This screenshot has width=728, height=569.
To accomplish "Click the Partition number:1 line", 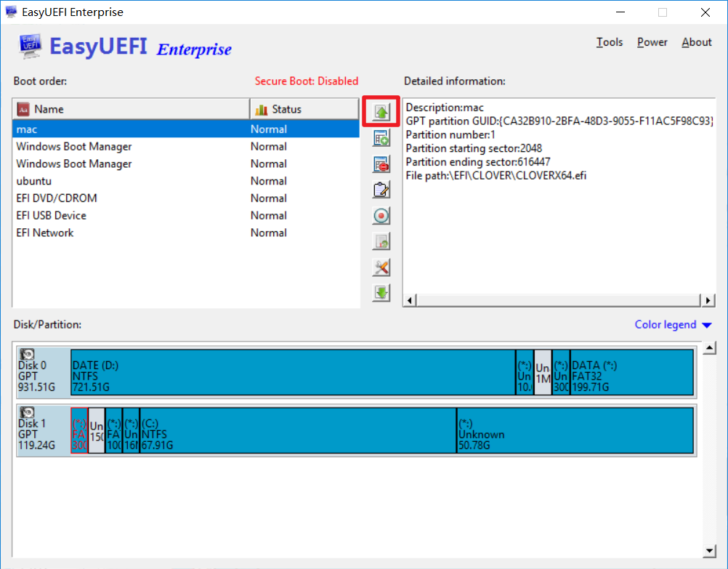I will coord(450,134).
